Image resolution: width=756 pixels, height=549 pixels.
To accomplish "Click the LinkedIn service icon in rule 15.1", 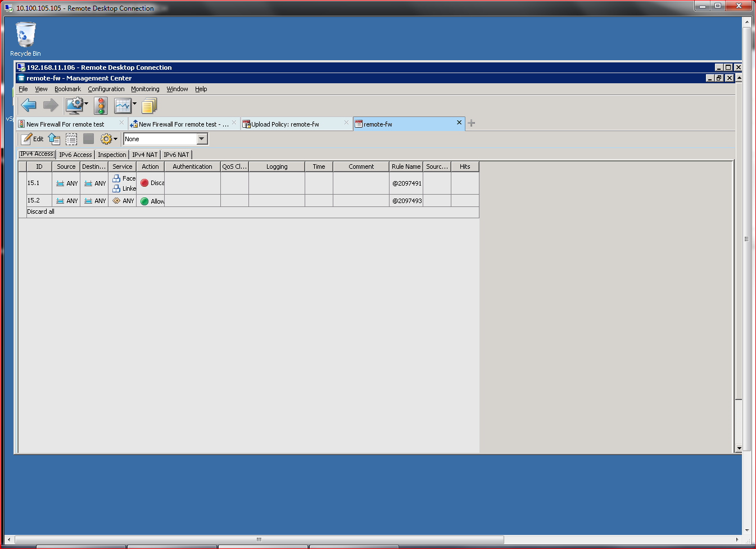I will pos(116,188).
